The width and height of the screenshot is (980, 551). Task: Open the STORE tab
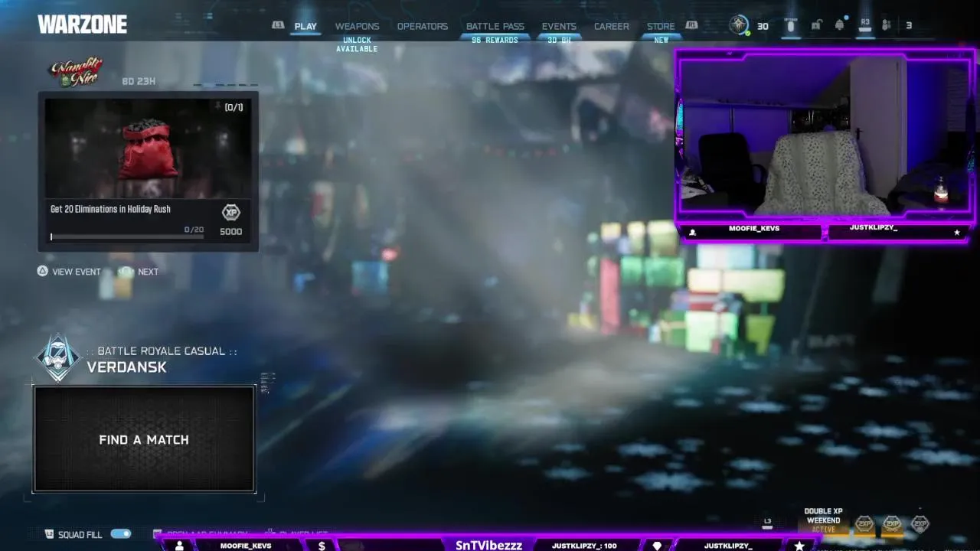point(661,26)
